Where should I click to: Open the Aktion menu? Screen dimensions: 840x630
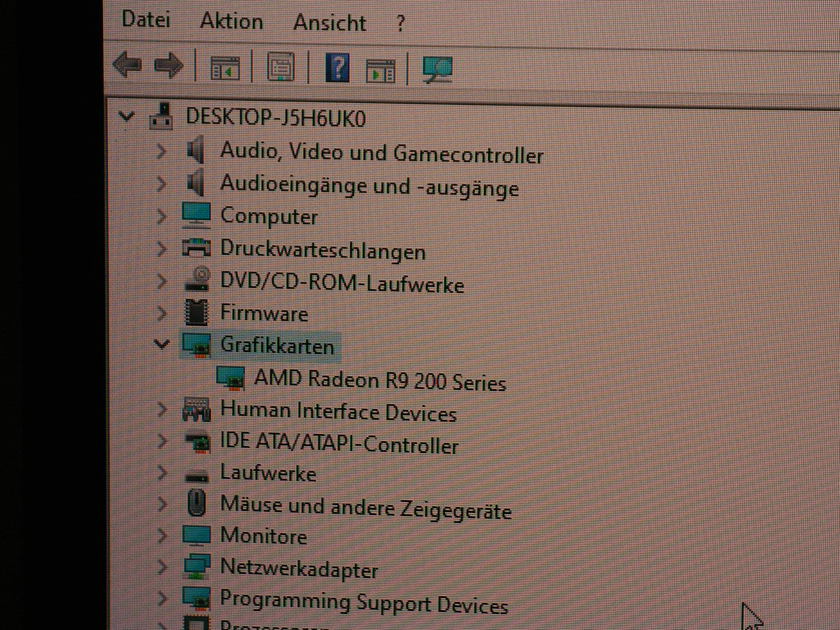231,21
